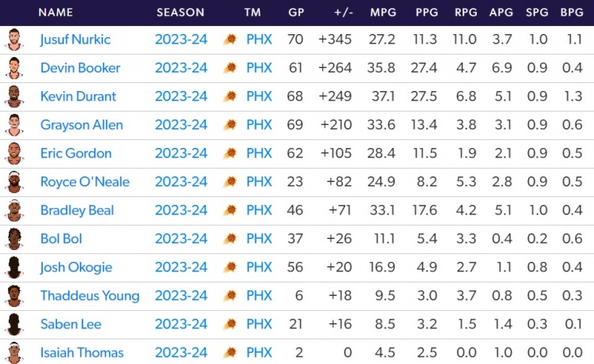Click Suns logo in Isaiah Thomas row

coord(230,353)
